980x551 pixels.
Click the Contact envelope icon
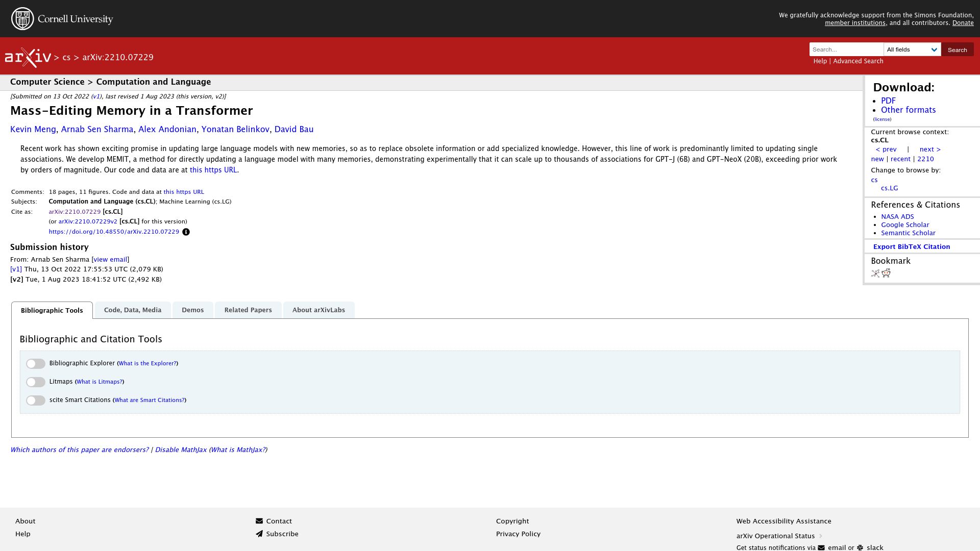[x=259, y=521]
